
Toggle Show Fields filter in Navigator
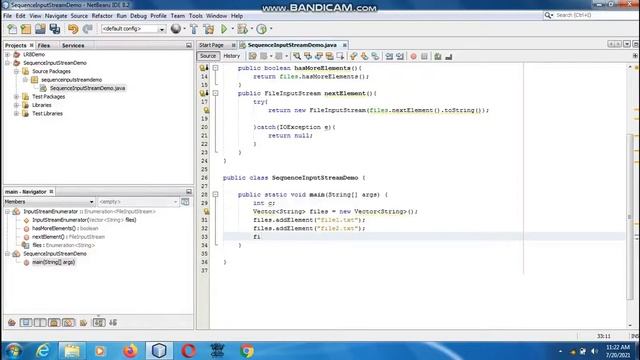pos(26,322)
